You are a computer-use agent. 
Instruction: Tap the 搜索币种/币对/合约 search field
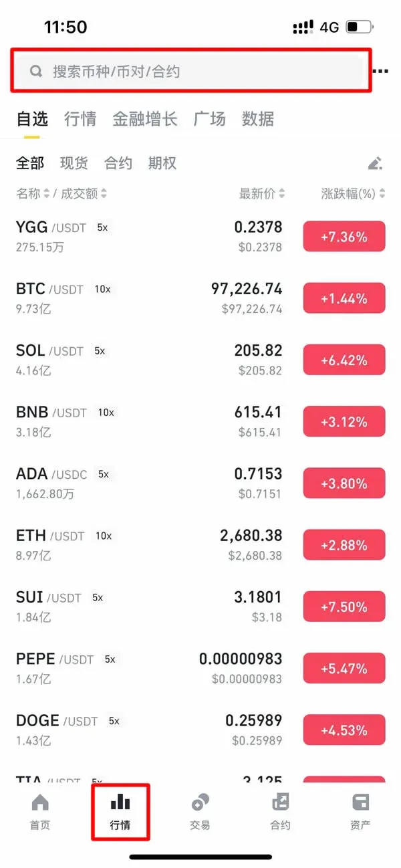click(187, 71)
